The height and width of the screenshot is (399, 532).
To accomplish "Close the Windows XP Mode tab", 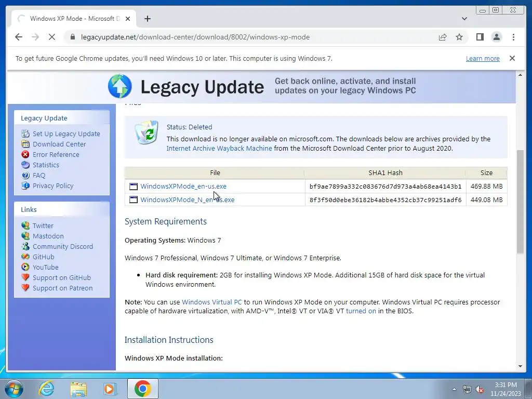I will (x=128, y=19).
